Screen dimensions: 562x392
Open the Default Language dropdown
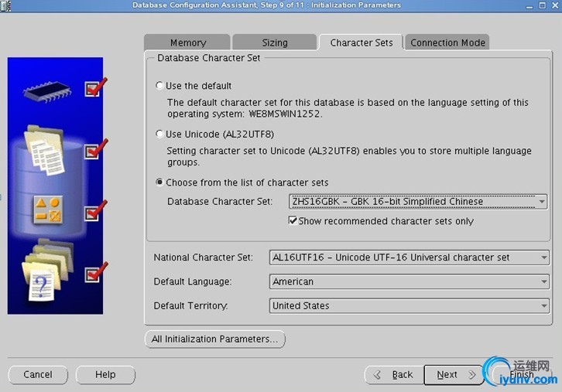click(x=544, y=282)
